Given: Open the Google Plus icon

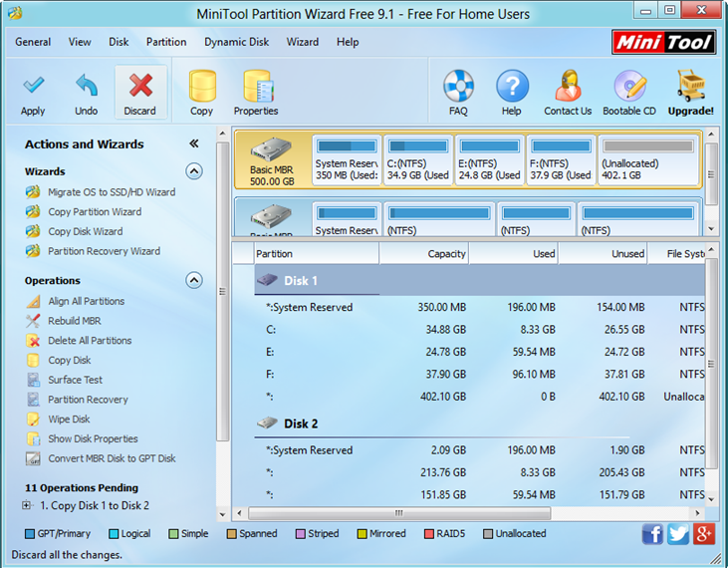Looking at the screenshot, I should click(x=703, y=534).
